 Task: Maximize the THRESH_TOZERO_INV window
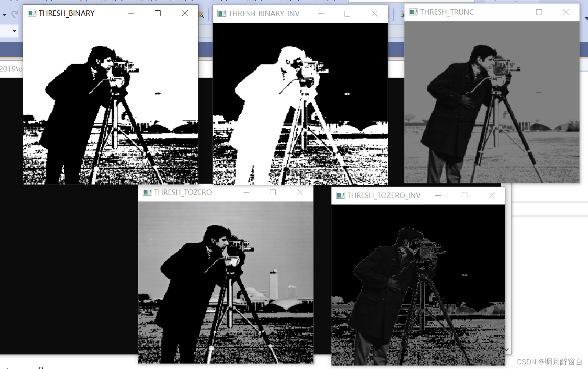[x=464, y=195]
